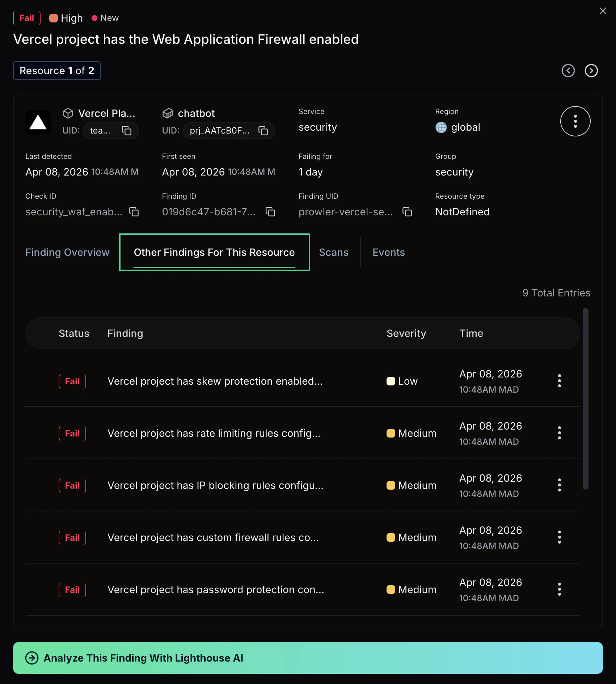616x684 pixels.
Task: Click Medium severity on IP blocking row
Action: click(x=412, y=485)
